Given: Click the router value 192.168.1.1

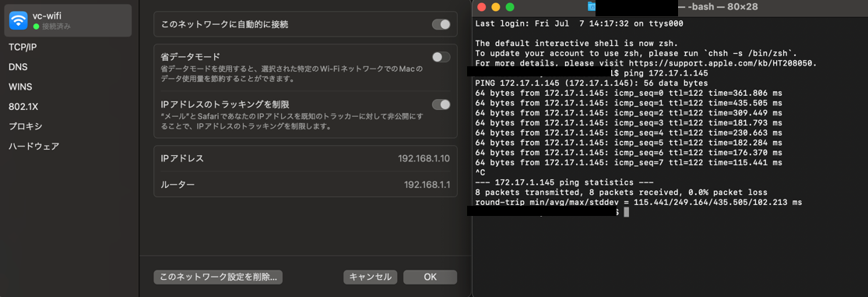Looking at the screenshot, I should [x=427, y=185].
